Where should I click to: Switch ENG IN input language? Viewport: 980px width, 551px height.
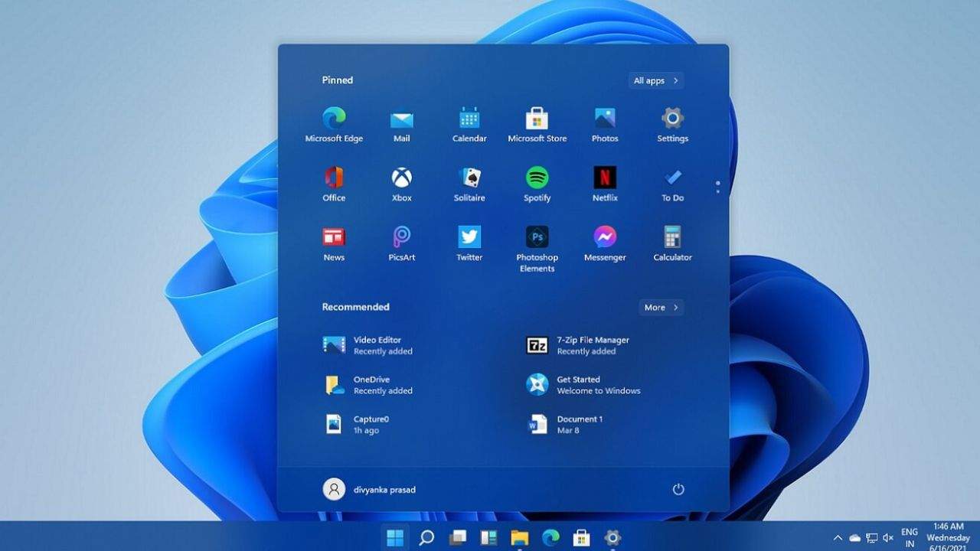(x=910, y=537)
